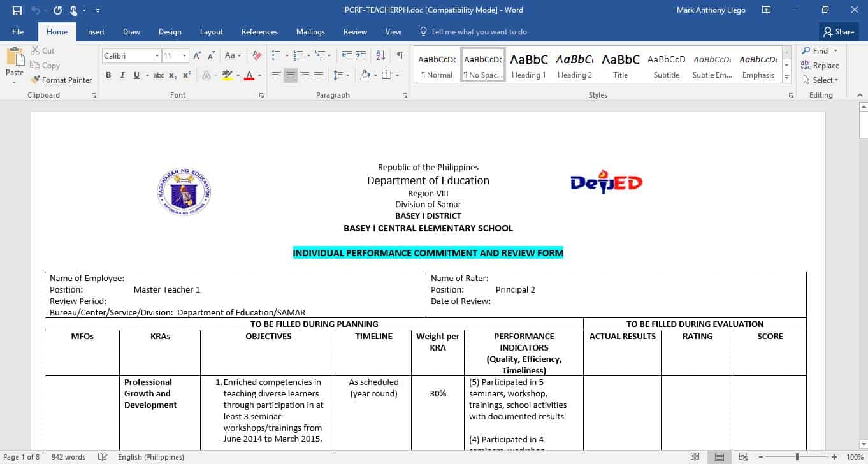Viewport: 868px width, 464px height.
Task: Sort the selected text alphabetically
Action: pyautogui.click(x=380, y=55)
